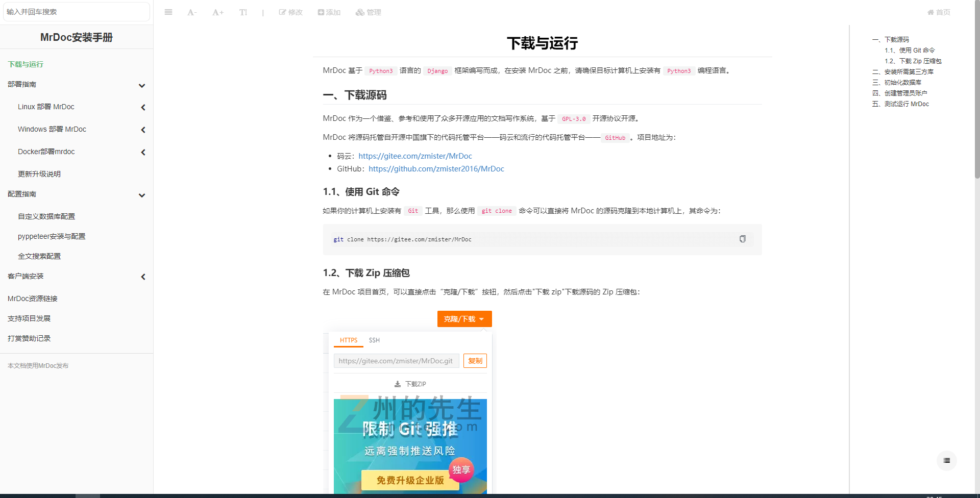
Task: Expand the 客户端安装 chevron
Action: (x=143, y=277)
